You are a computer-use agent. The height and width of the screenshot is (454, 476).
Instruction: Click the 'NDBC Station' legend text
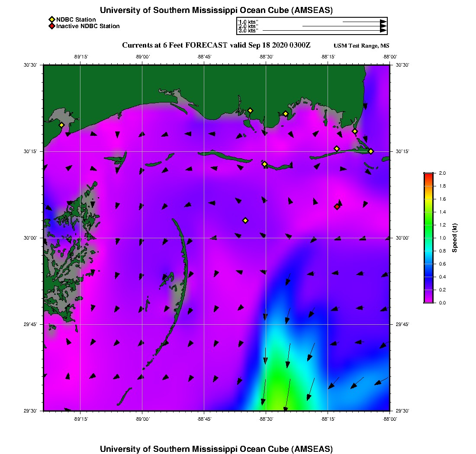coord(76,19)
